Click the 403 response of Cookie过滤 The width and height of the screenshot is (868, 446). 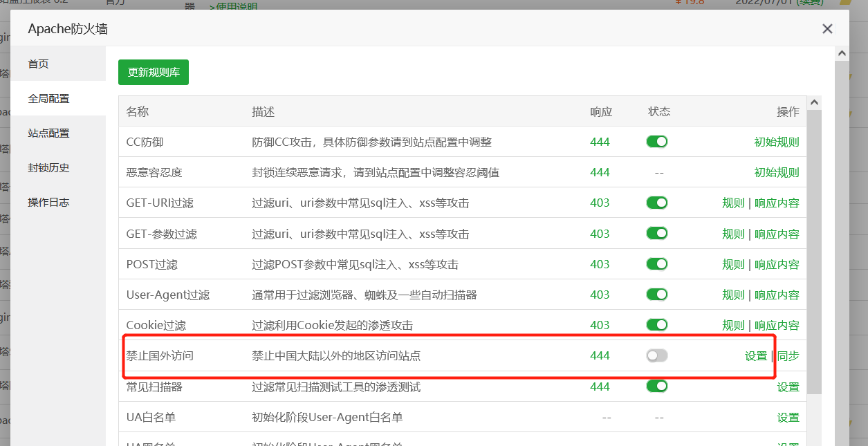coord(600,325)
